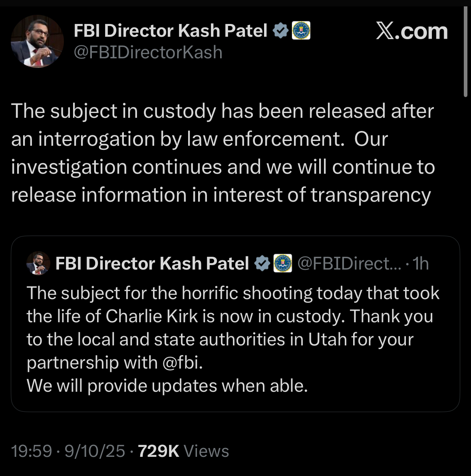Screen dimensions: 471x476
Task: Click the X.com logo in the top right
Action: coord(411,31)
